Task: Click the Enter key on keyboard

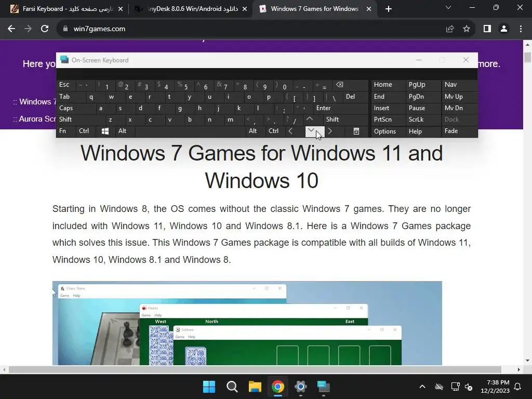Action: pyautogui.click(x=341, y=108)
